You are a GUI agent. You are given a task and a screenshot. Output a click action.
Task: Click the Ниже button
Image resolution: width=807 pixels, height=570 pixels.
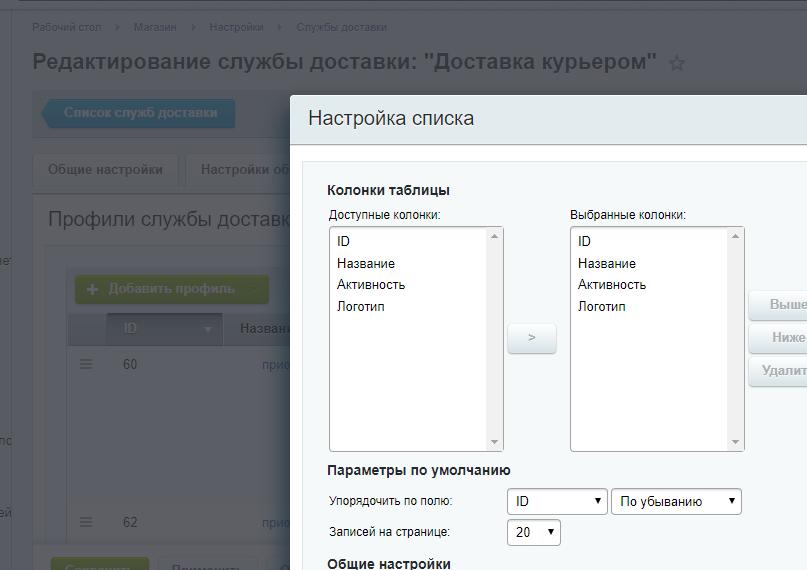pos(778,338)
